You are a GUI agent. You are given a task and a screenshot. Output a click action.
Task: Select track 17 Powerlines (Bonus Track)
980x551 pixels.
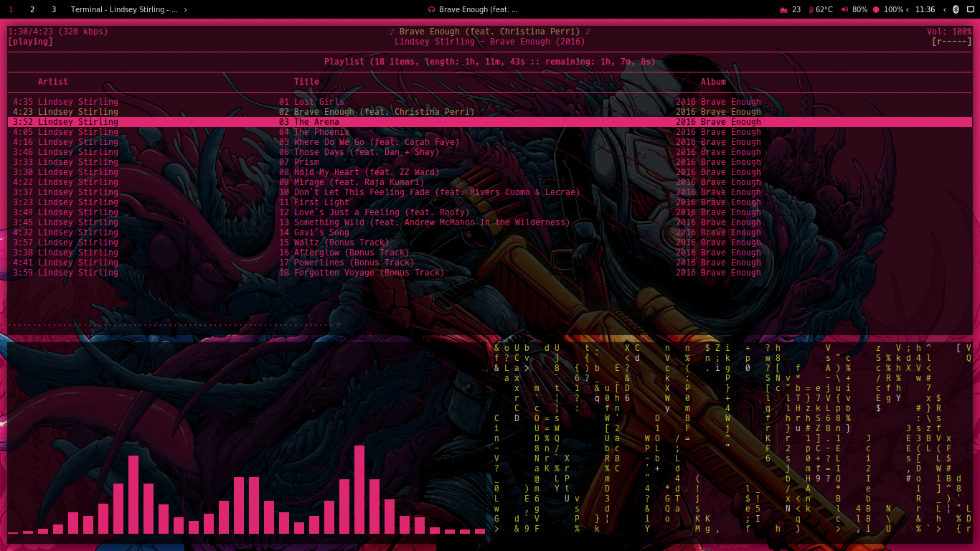pyautogui.click(x=490, y=263)
